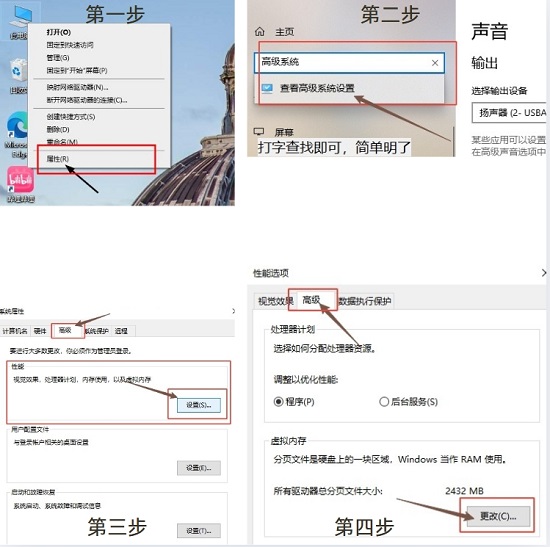This screenshot has width=550, height=547.
Task: Click the monitor icon next to 查看高级系统设置
Action: tap(267, 87)
